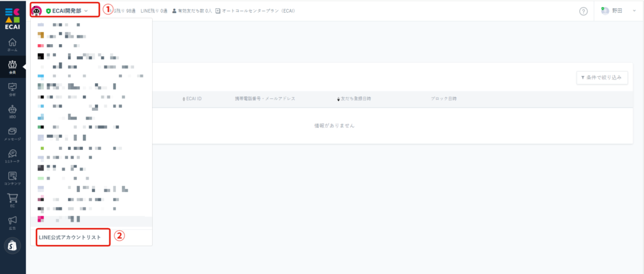
Task: Go to the Home icon in sidebar
Action: [13, 44]
